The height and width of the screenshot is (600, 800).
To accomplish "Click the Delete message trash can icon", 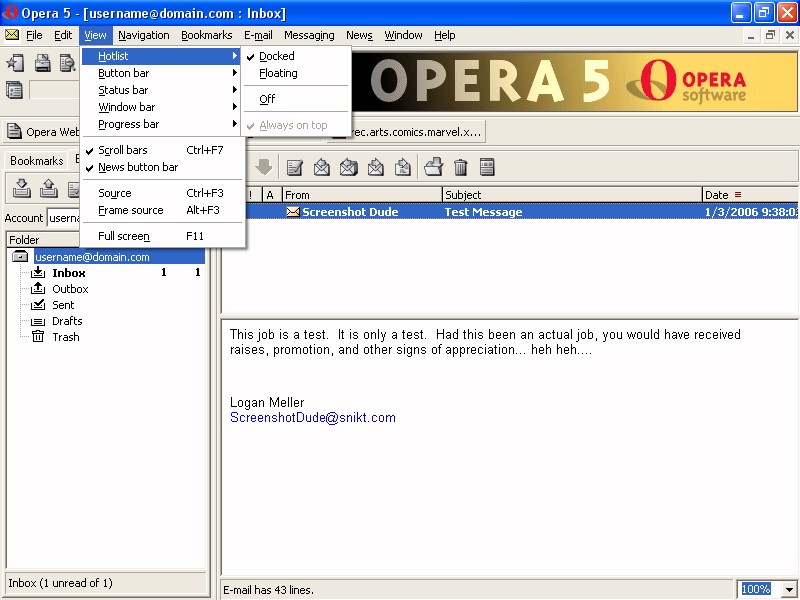I will coord(460,167).
